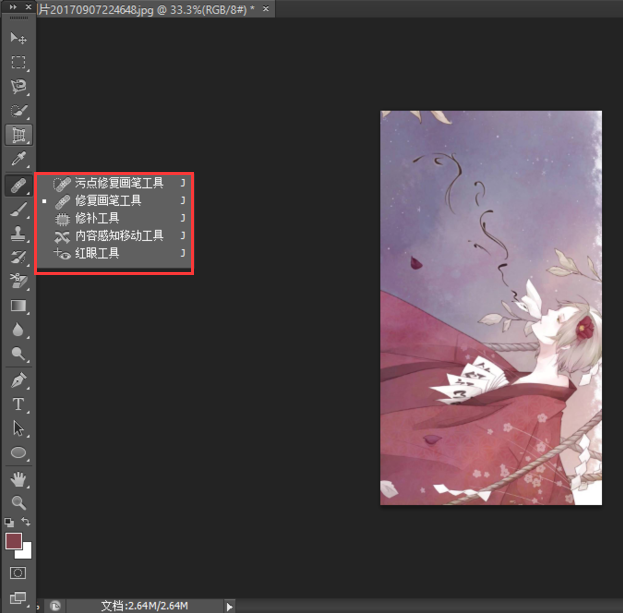Viewport: 623px width, 613px height.
Task: Select the Clone Stamp tool
Action: click(x=18, y=234)
